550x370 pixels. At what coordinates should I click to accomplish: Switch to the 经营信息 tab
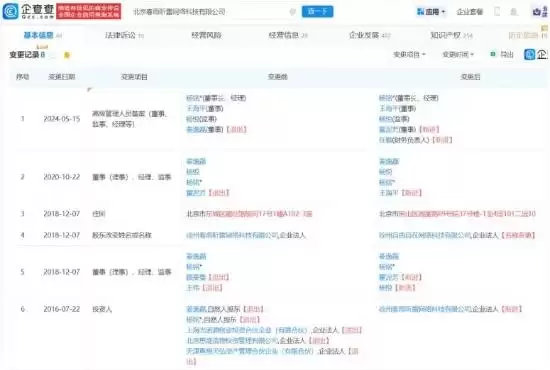coord(288,35)
